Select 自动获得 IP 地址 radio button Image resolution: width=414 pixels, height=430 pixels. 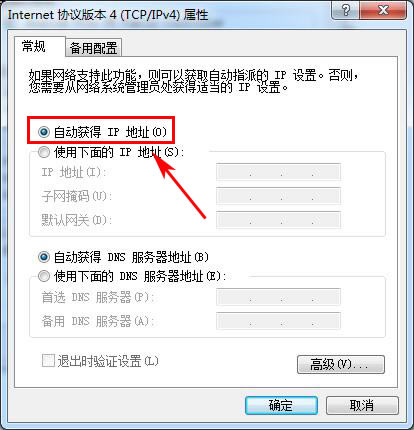pyautogui.click(x=44, y=132)
